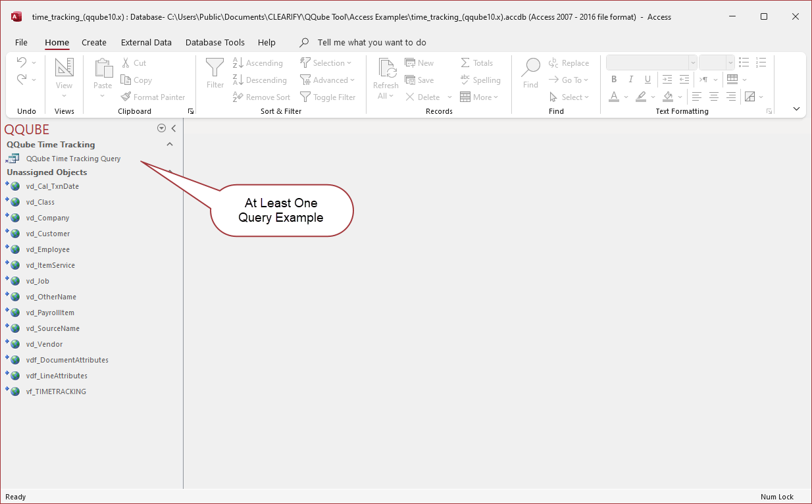
Task: Select the vd_PayrollItem linked table
Action: 50,313
